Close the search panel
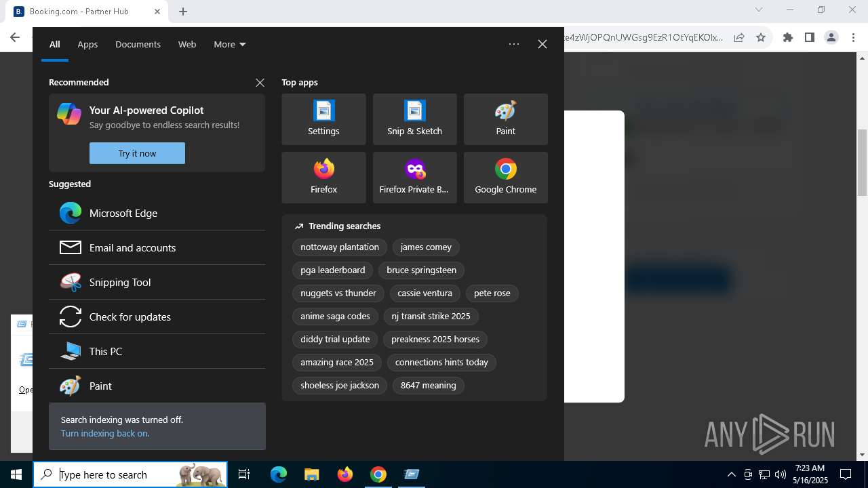This screenshot has height=488, width=868. (x=542, y=44)
